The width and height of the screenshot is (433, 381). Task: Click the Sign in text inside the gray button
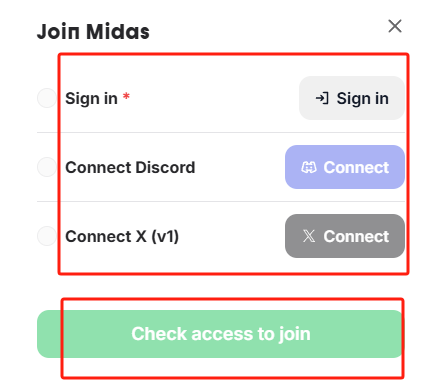click(x=363, y=99)
